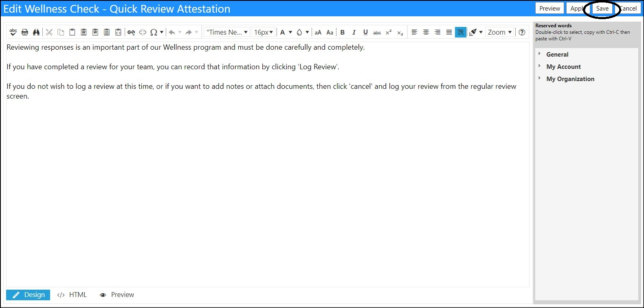The height and width of the screenshot is (308, 644).
Task: Click the Save button
Action: click(x=602, y=8)
